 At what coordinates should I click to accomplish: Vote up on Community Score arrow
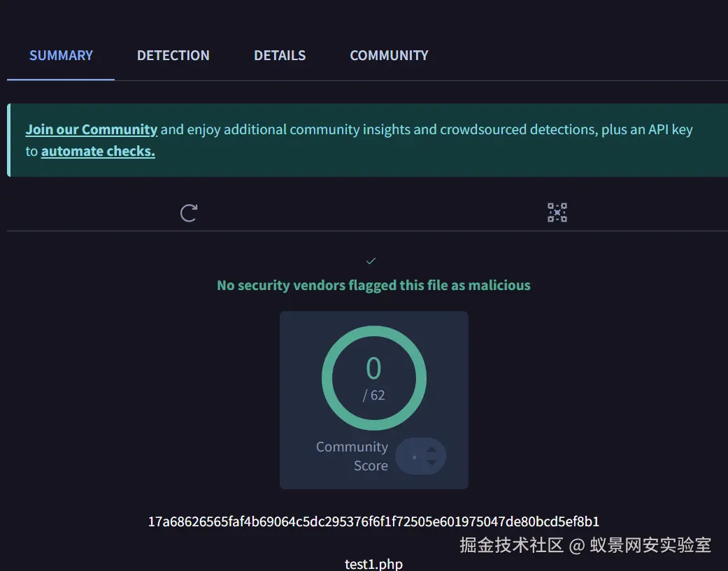[431, 449]
